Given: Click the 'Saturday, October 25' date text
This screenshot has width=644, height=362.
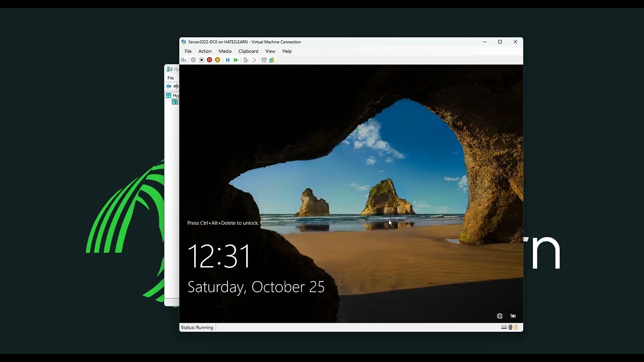Looking at the screenshot, I should [256, 287].
